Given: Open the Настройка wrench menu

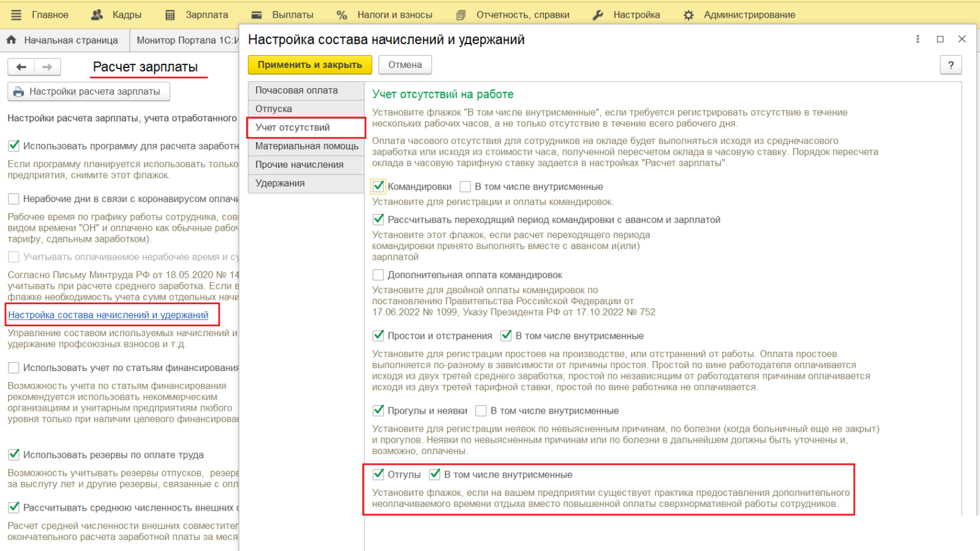Looking at the screenshot, I should click(627, 15).
